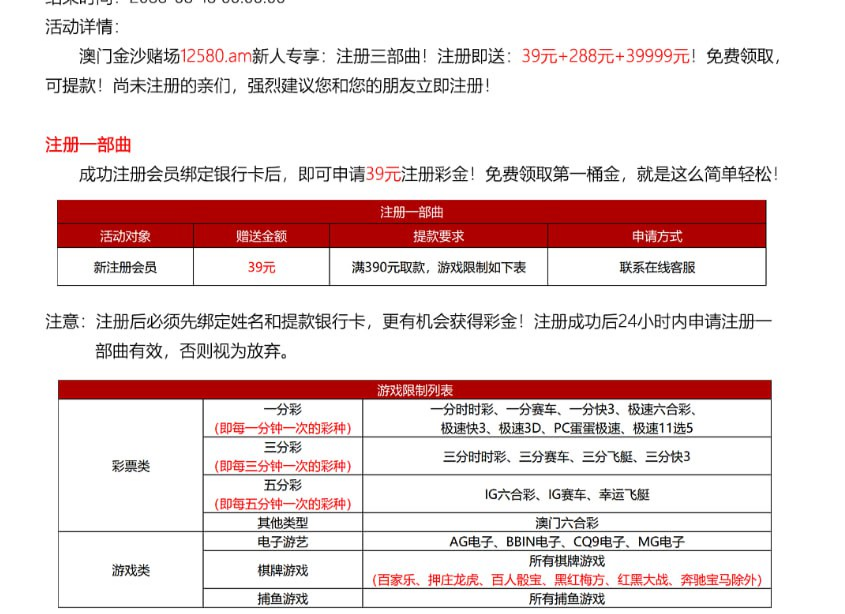845x614 pixels.
Task: Select the 其他类型 row label
Action: (x=282, y=522)
